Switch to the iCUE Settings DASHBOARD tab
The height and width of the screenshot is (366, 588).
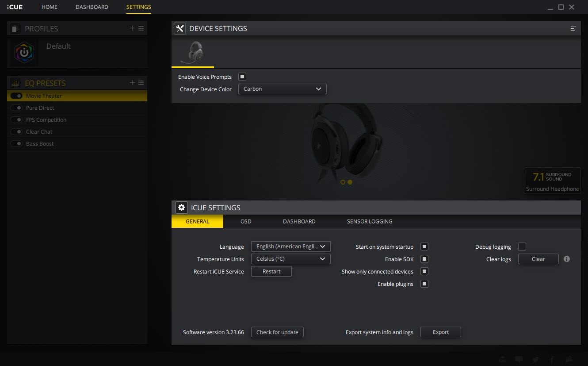point(299,221)
